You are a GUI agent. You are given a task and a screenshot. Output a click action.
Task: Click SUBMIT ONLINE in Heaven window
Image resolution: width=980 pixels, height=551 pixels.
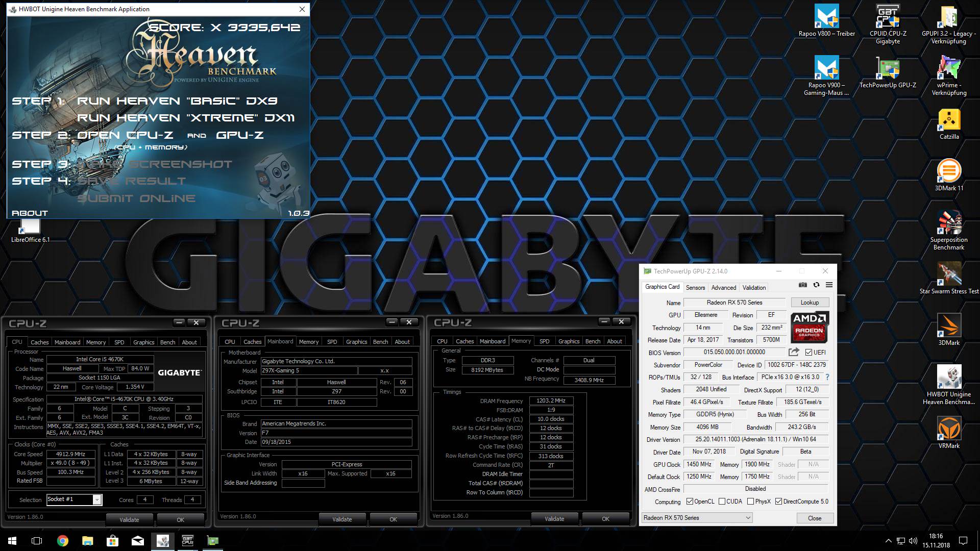pyautogui.click(x=136, y=198)
